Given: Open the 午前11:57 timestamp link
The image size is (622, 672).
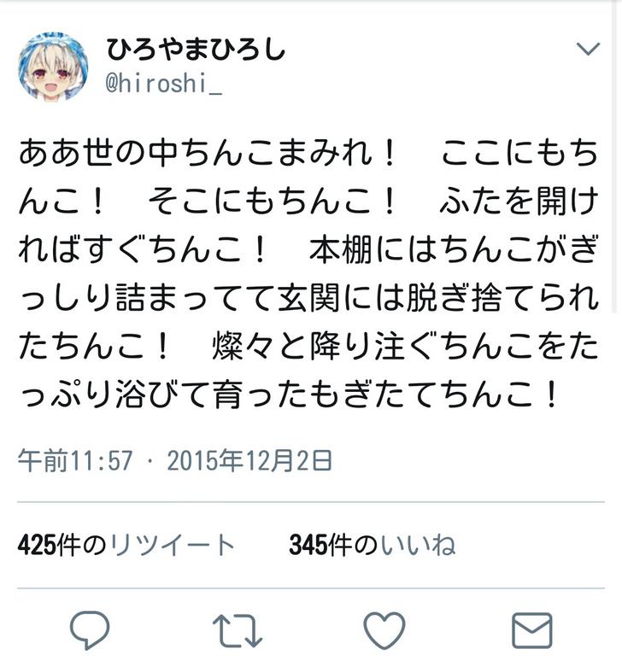Looking at the screenshot, I should 75,461.
